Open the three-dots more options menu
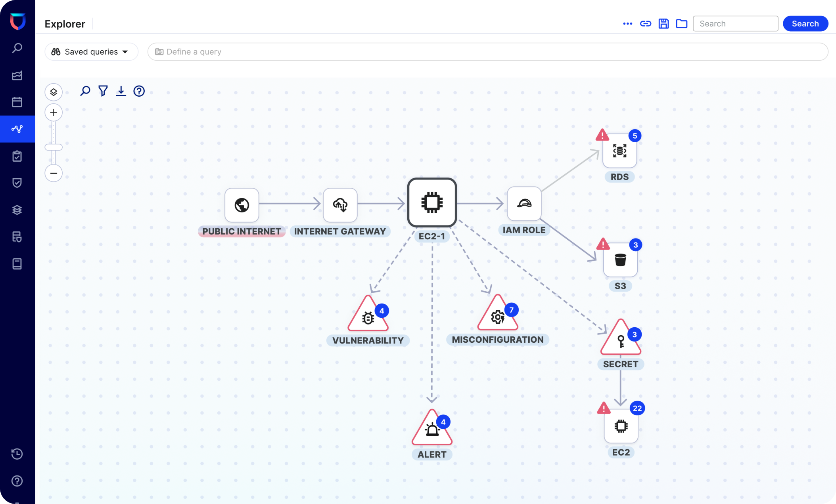 click(x=627, y=24)
